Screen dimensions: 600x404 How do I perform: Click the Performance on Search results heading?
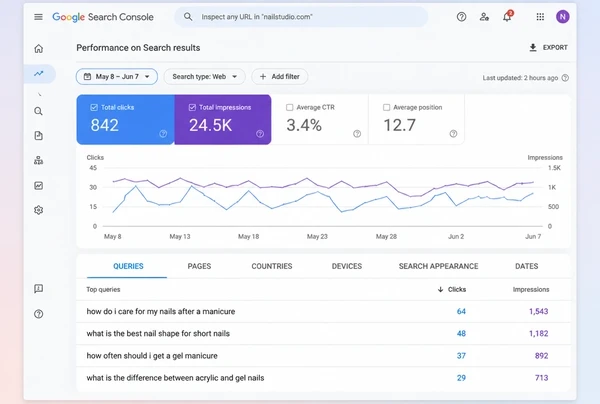click(138, 48)
